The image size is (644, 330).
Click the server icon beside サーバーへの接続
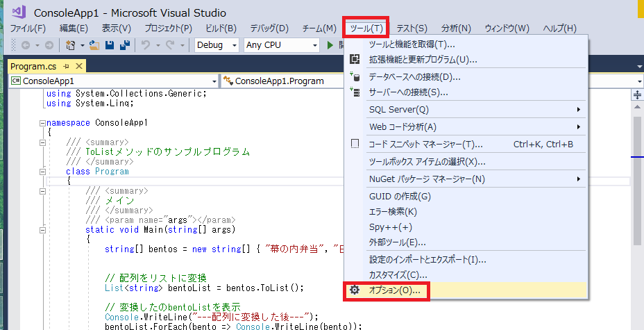tap(355, 92)
